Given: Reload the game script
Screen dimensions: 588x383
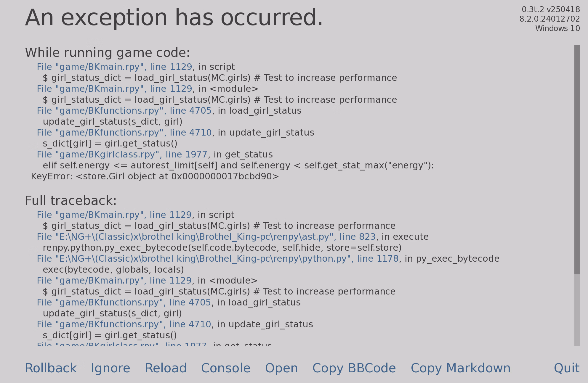Looking at the screenshot, I should (x=166, y=368).
